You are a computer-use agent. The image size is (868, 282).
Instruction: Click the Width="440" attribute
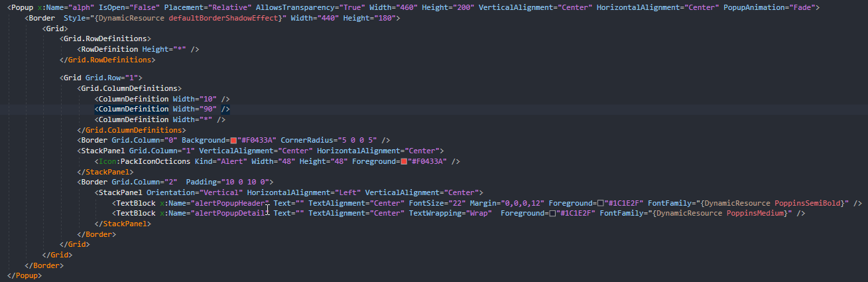click(314, 18)
